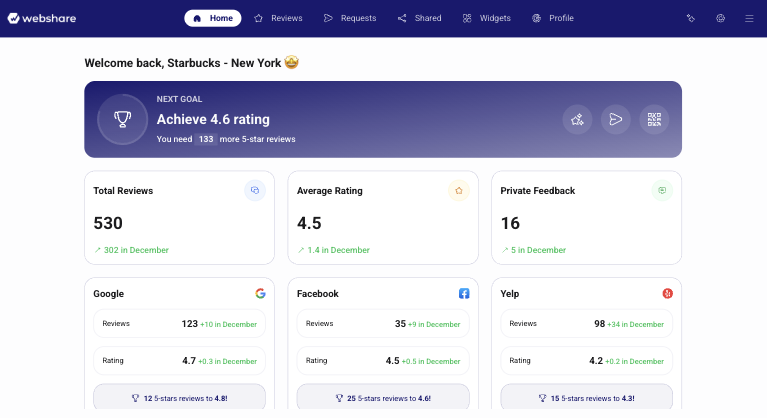
Task: Click Yelp's 15 5-stars reviews goal button
Action: [587, 397]
